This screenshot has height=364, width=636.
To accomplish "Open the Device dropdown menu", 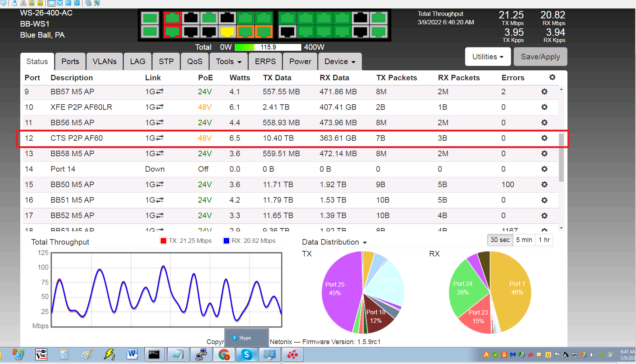I will click(339, 62).
